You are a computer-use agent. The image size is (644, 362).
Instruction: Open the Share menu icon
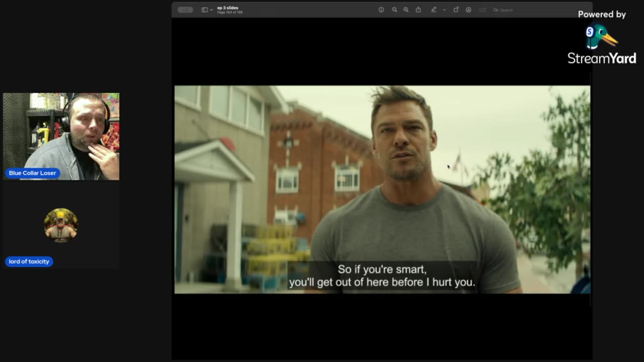pos(418,10)
